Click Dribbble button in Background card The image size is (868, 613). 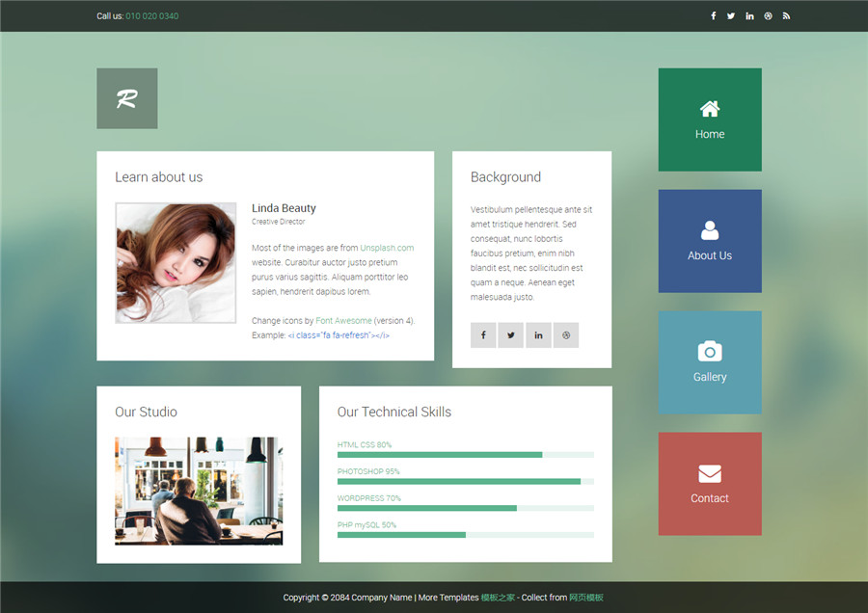(x=566, y=334)
